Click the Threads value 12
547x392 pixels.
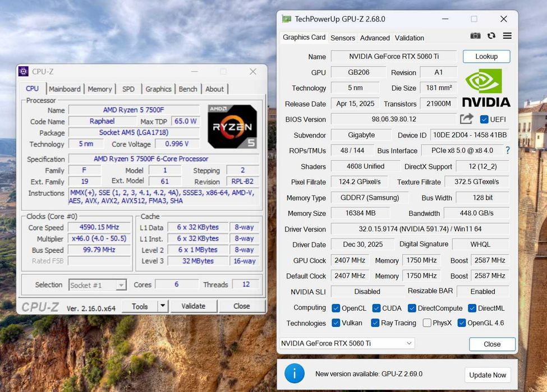coord(246,284)
